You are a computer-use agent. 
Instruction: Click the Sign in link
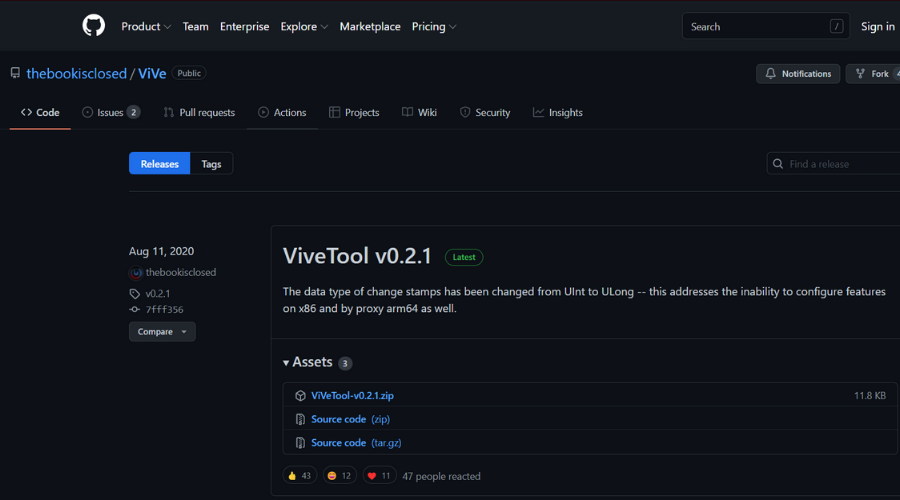[x=877, y=27]
